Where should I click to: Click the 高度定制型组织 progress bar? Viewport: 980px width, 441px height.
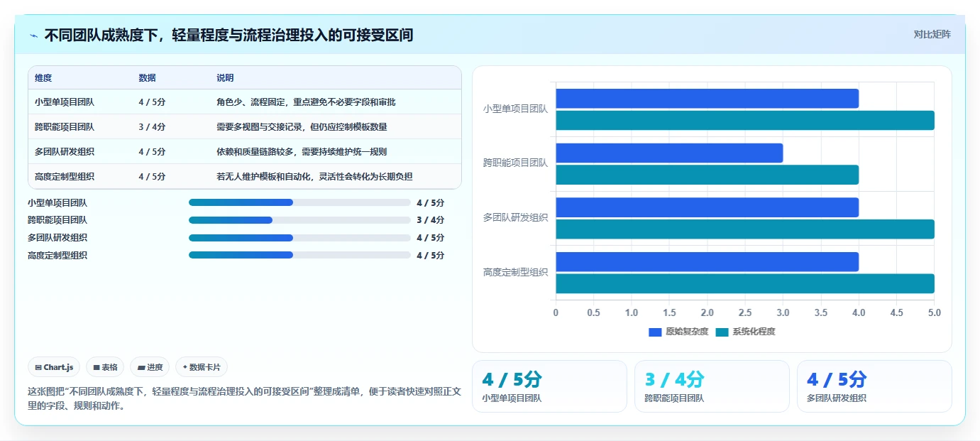(x=299, y=255)
